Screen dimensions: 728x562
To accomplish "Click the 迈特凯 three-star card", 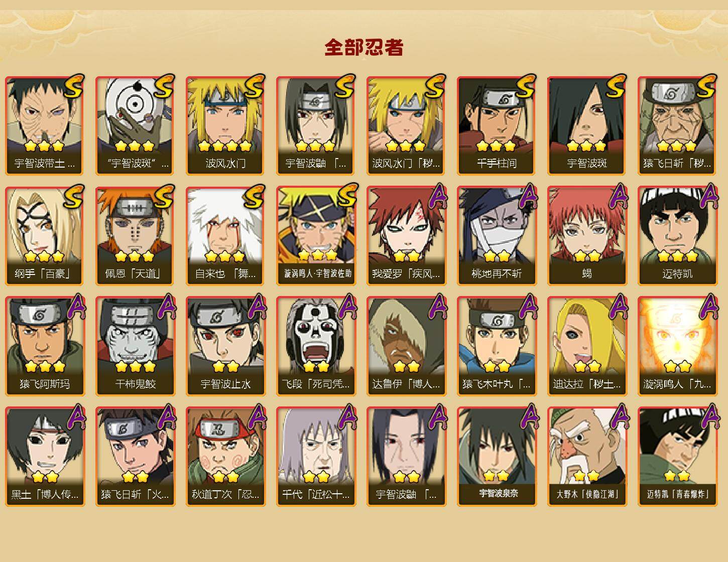I will click(x=677, y=236).
